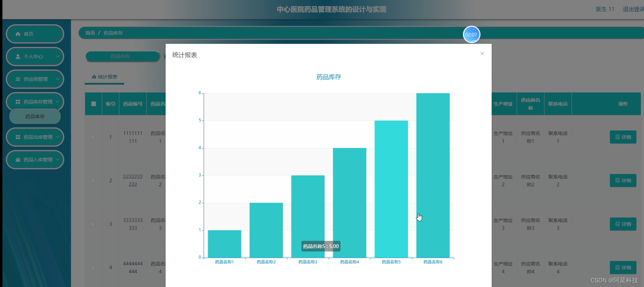Click 退出登录 in the top bar
The width and height of the screenshot is (644, 287).
[x=633, y=9]
